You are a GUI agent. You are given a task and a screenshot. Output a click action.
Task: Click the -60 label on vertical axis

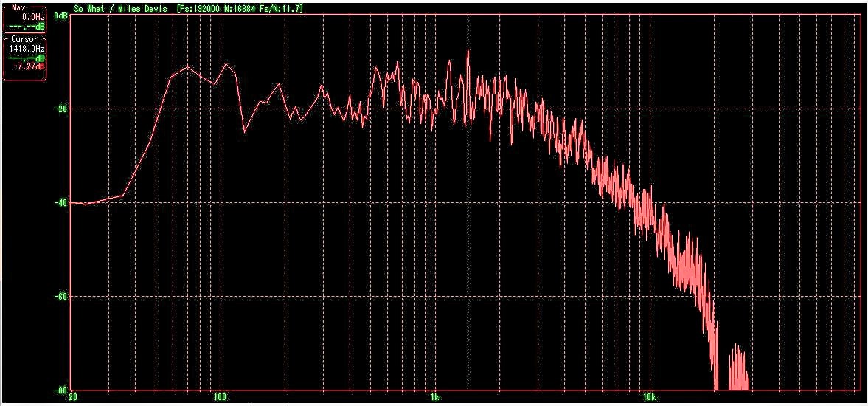pyautogui.click(x=61, y=296)
